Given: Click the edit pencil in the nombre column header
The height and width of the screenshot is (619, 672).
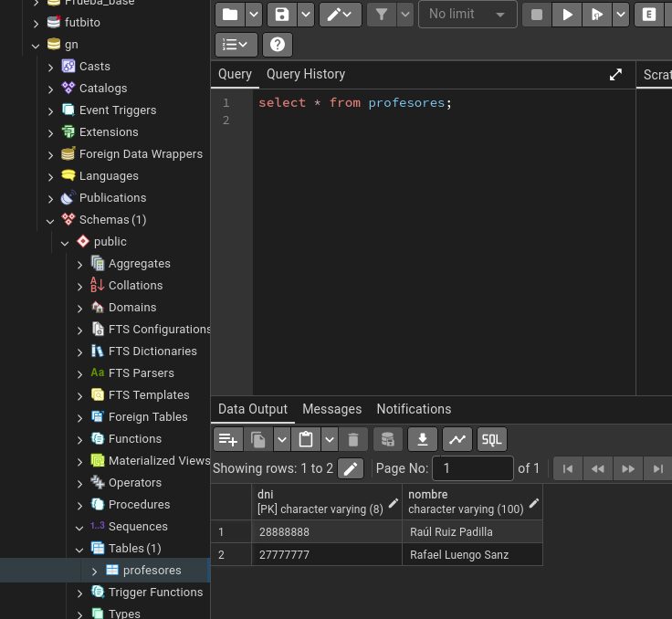Looking at the screenshot, I should [x=533, y=503].
